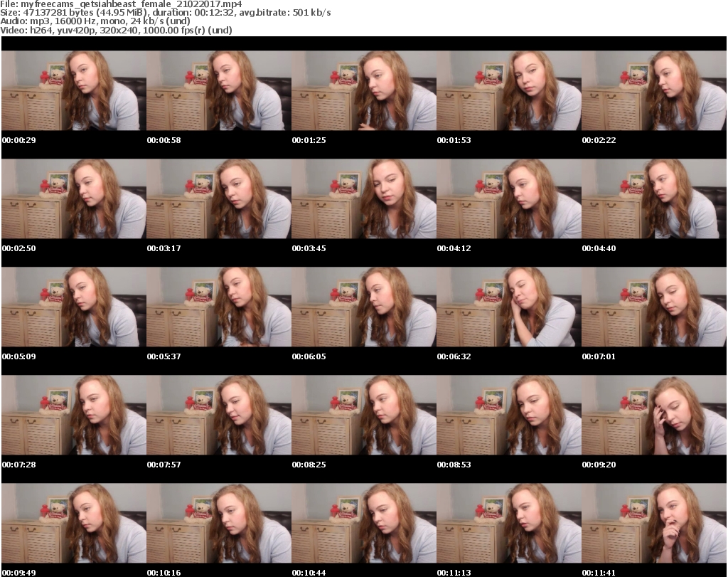Click the thumbnail at timestamp 00:08:53
The height and width of the screenshot is (577, 728).
coord(509,415)
